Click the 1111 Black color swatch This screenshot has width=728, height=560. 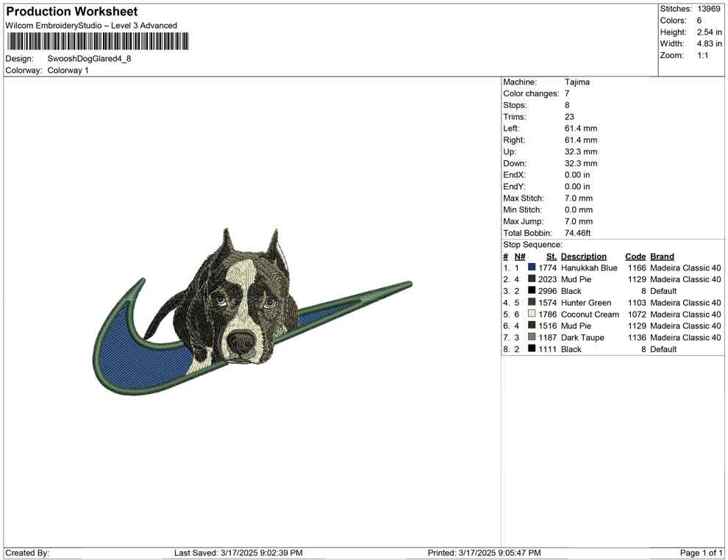point(532,348)
